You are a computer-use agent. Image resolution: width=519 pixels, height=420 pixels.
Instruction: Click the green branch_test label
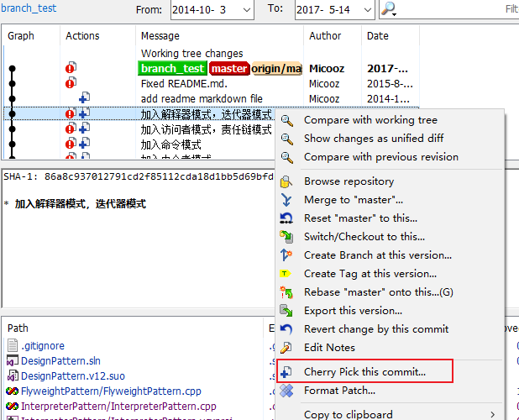(172, 69)
